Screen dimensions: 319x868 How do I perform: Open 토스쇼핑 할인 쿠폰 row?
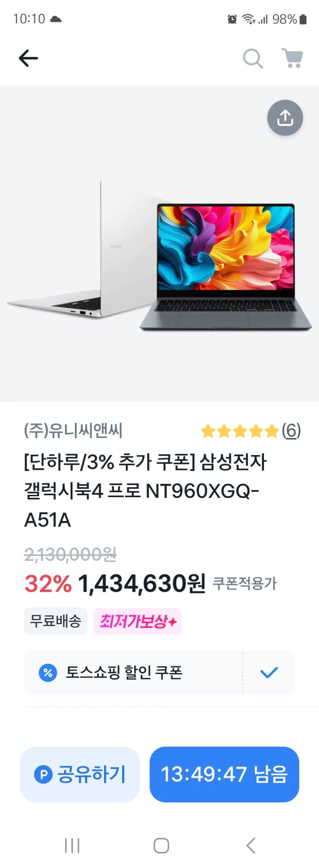pyautogui.click(x=159, y=673)
